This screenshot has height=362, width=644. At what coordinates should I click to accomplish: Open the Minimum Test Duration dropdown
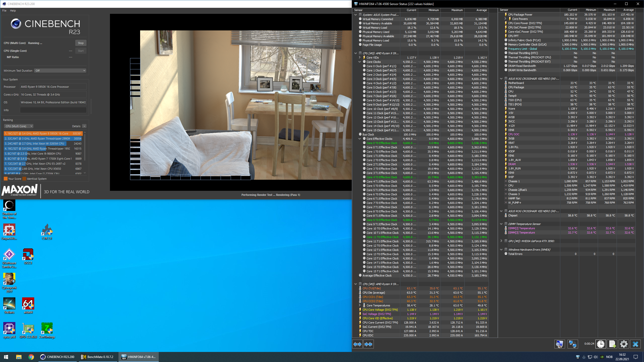60,71
